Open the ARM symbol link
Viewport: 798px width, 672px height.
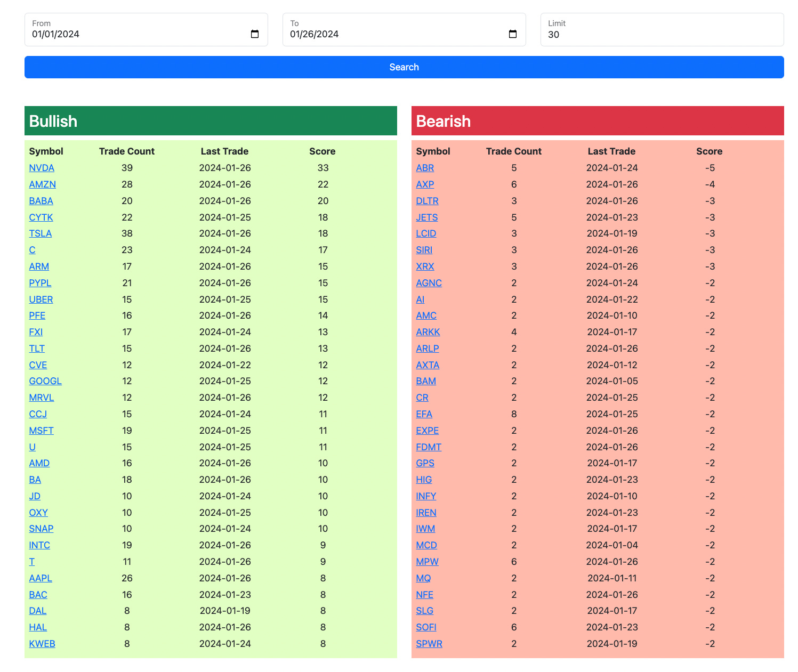pos(39,266)
